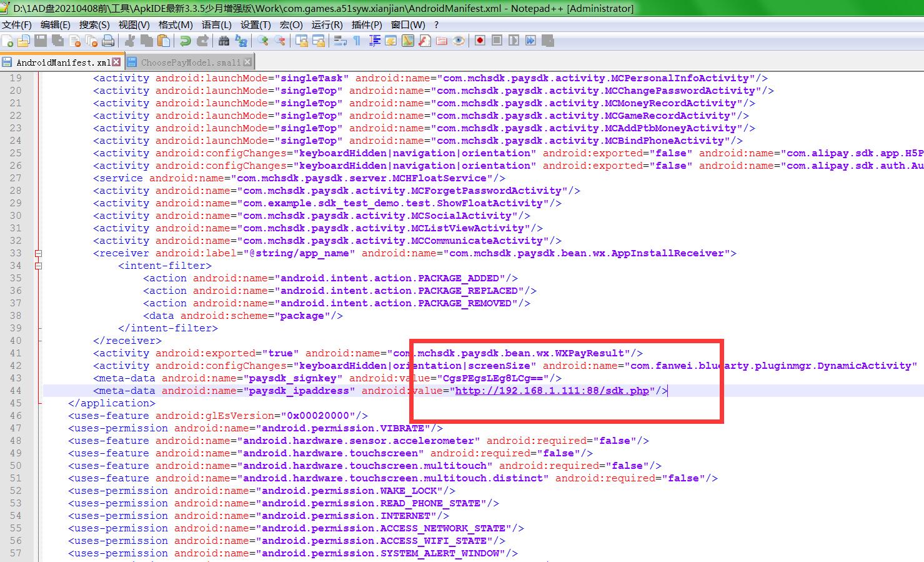Play back the recorded macro
The width and height of the screenshot is (924, 562).
[x=514, y=41]
